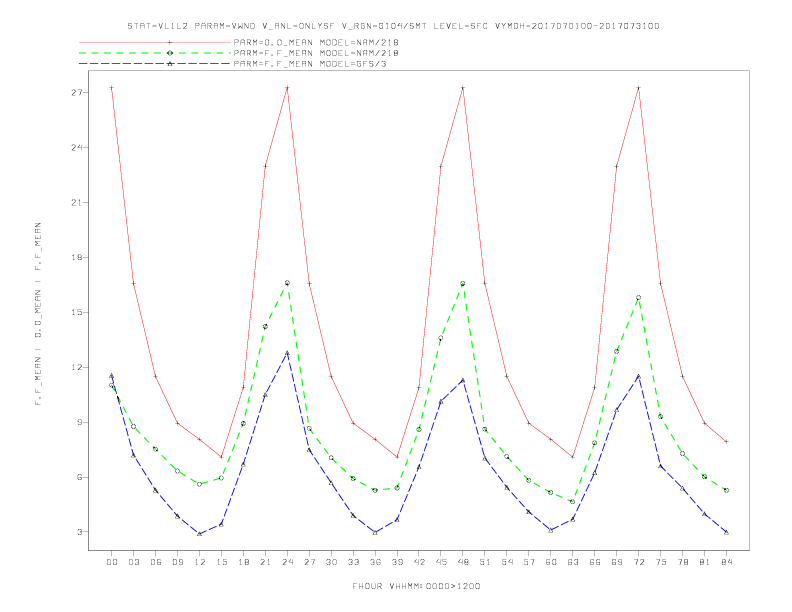Click x-axis tick label 75
Screen dimensions: 792x612
(x=661, y=562)
